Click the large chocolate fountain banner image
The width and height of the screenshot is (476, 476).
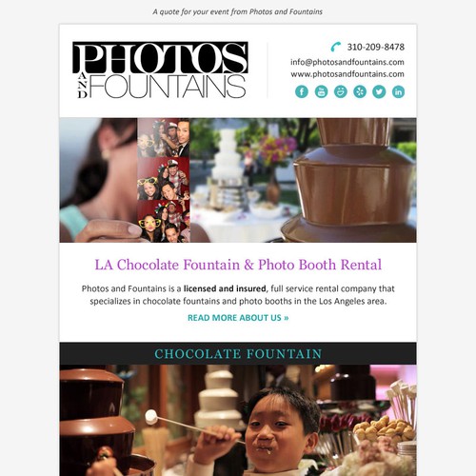[x=303, y=180]
